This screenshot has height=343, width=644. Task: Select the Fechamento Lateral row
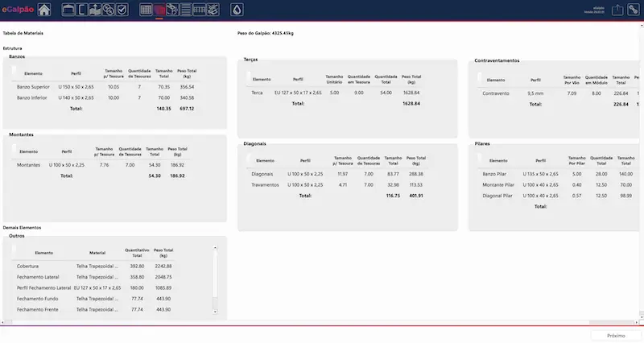94,277
